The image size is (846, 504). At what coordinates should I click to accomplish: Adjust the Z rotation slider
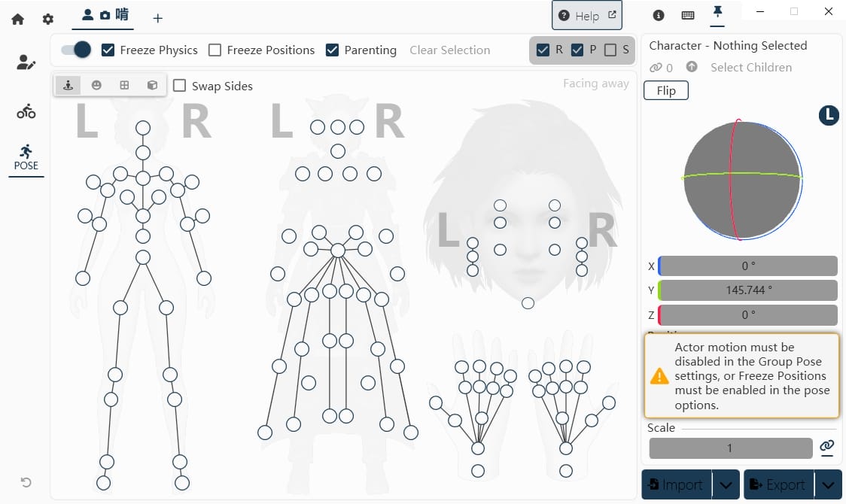tap(748, 314)
